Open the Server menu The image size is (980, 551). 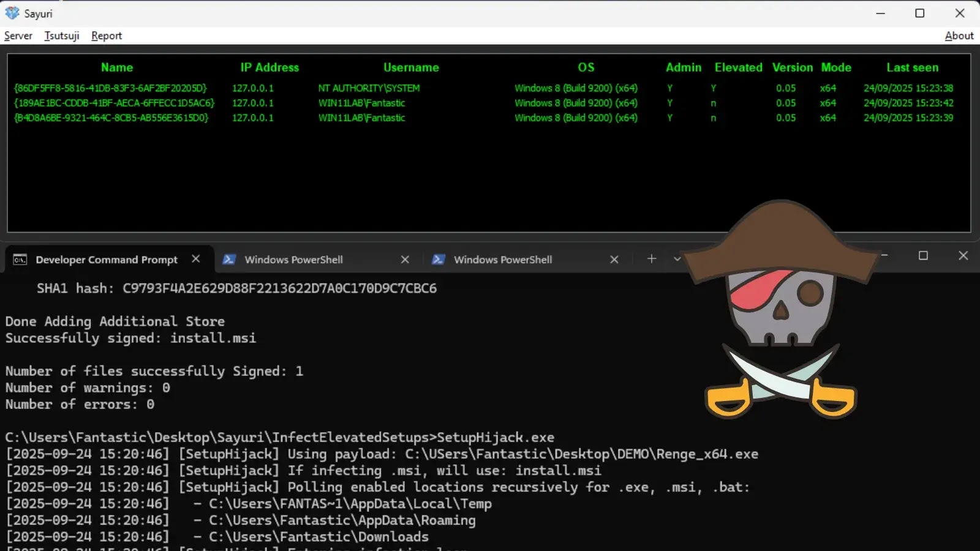(x=18, y=36)
